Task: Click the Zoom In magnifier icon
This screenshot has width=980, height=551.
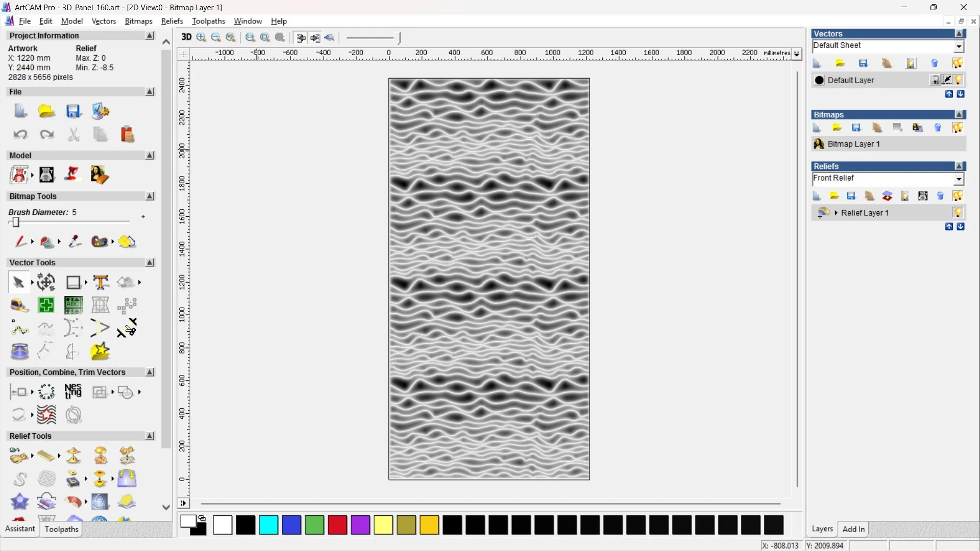Action: coord(201,37)
